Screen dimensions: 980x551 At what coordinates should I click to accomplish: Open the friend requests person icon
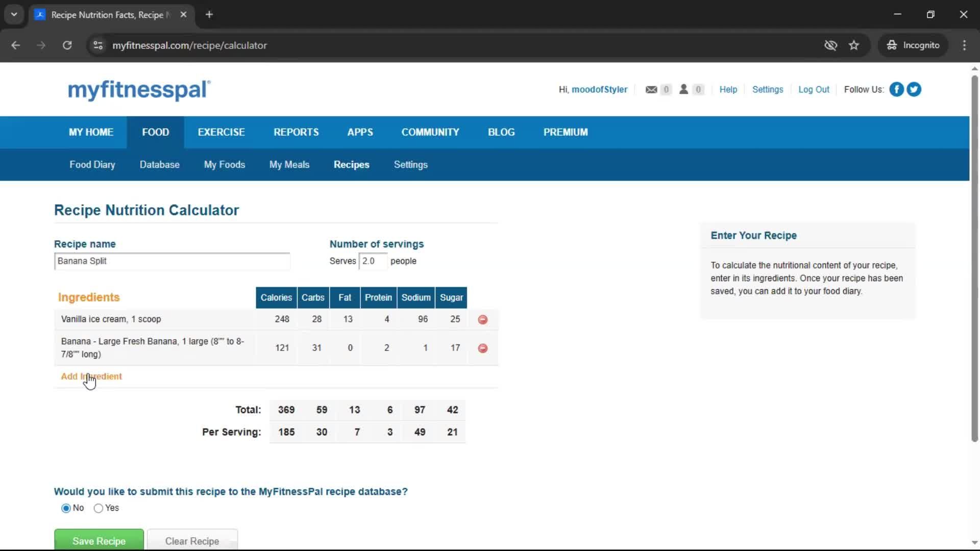[x=683, y=89]
